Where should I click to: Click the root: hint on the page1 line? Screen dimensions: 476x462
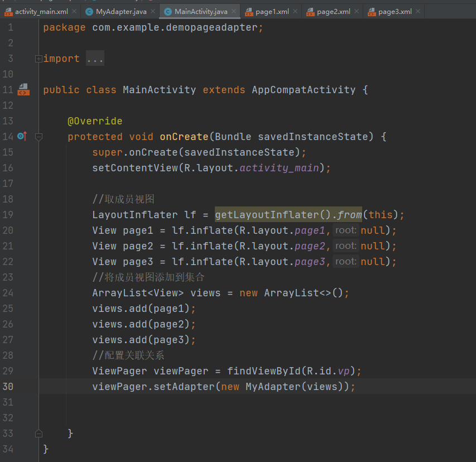346,230
